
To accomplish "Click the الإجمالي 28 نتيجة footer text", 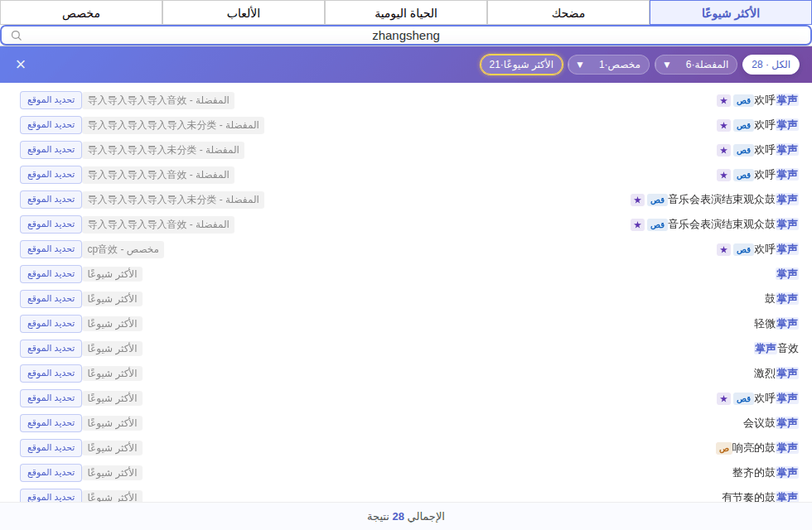I will [x=406, y=517].
